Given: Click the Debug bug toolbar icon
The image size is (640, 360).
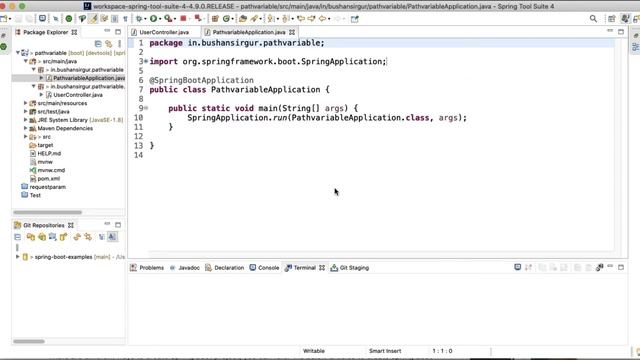Looking at the screenshot, I should click(x=139, y=19).
